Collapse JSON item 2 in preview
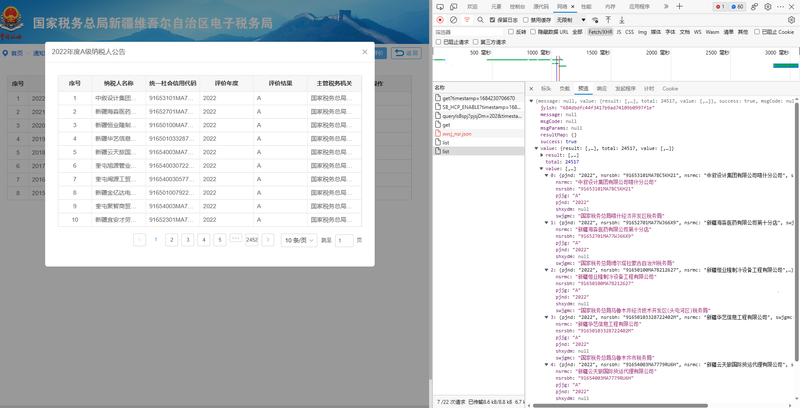800x408 pixels. click(547, 270)
